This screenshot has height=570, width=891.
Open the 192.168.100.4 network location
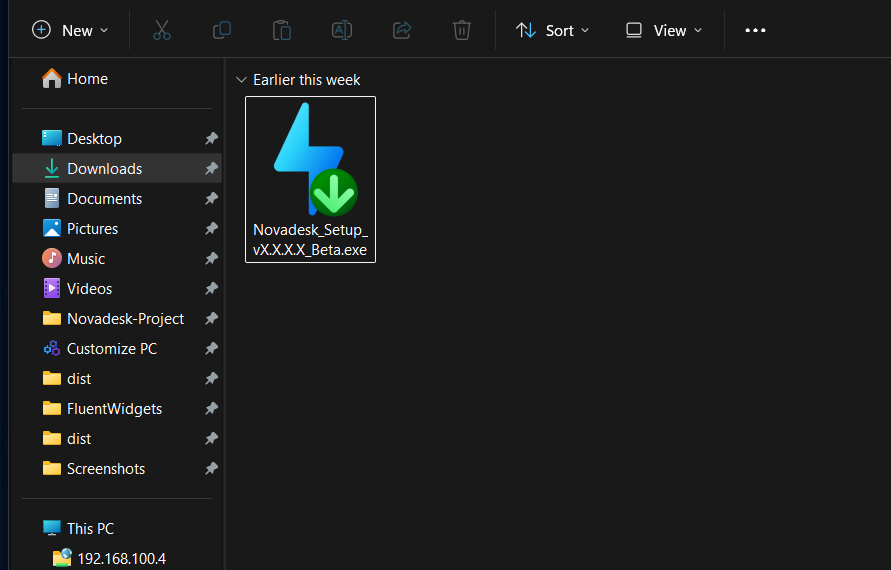pos(117,558)
